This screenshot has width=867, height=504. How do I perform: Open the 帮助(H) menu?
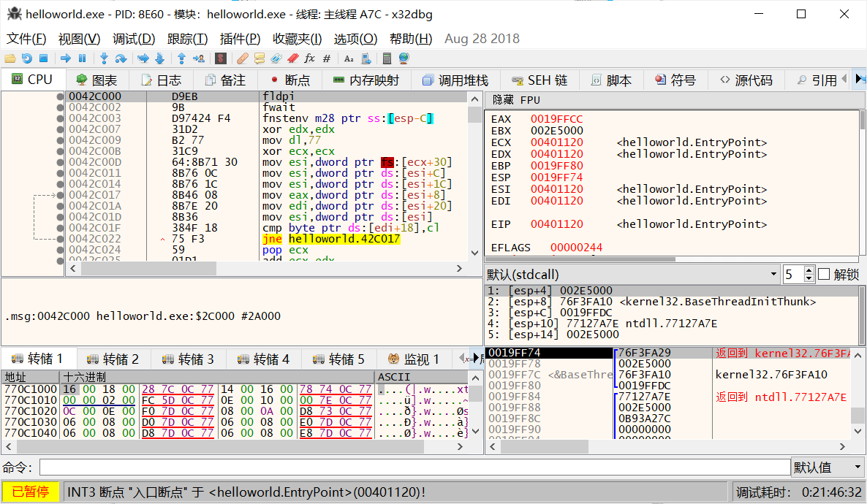point(411,39)
